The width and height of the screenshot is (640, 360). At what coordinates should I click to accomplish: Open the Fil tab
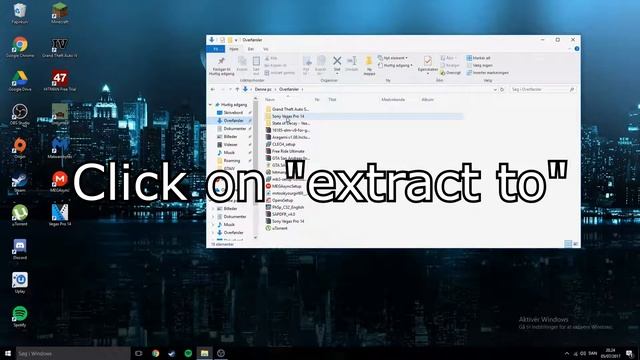pos(216,49)
